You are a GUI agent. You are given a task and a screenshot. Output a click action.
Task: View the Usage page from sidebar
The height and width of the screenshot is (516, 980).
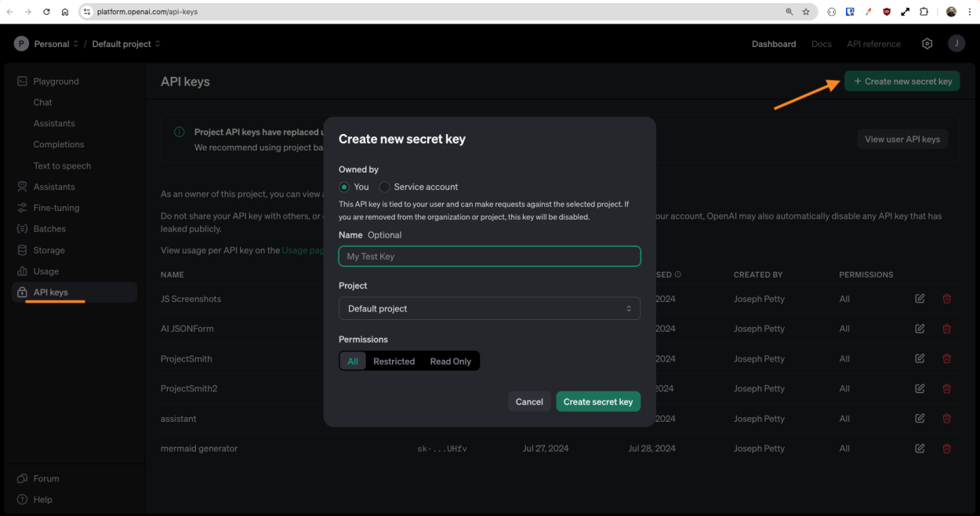pos(45,271)
